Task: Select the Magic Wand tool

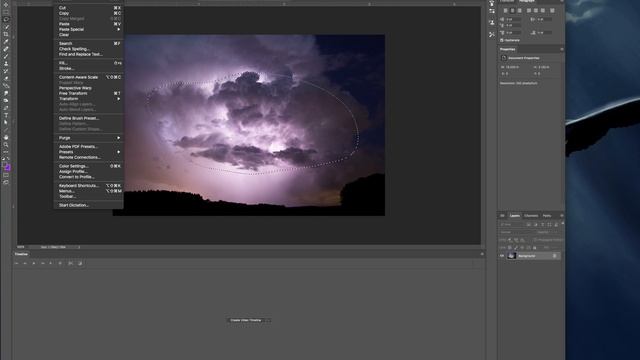Action: (x=6, y=27)
